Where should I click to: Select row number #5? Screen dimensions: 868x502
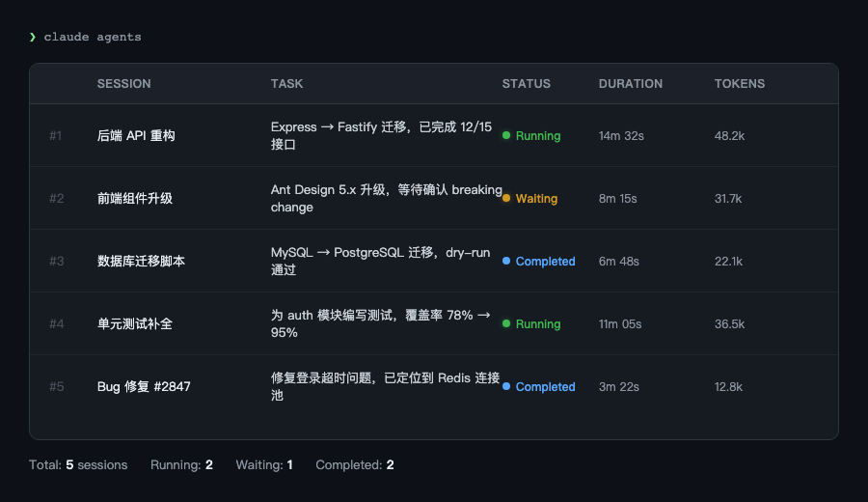point(57,386)
